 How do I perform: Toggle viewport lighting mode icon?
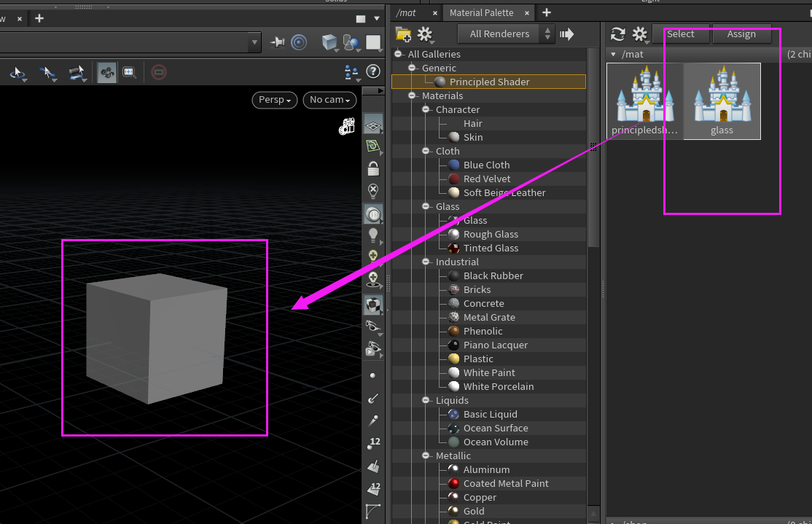(373, 235)
